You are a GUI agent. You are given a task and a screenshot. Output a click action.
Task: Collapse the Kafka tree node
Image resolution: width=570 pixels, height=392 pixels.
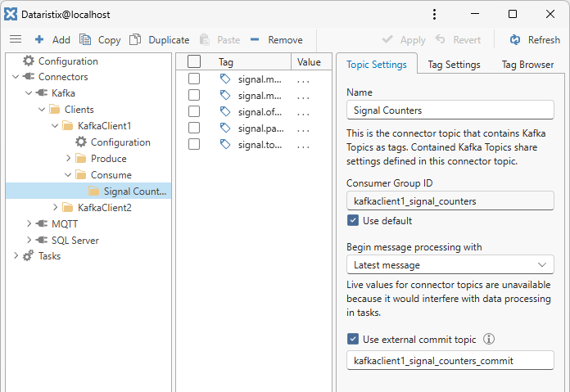coord(29,93)
